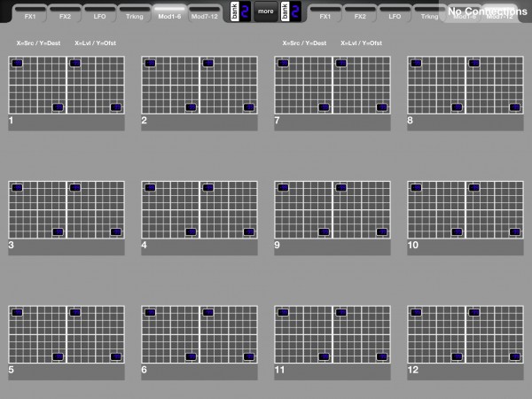532x399 pixels.
Task: Select upper blue value box in mod 2 left grid
Action: 151,63
